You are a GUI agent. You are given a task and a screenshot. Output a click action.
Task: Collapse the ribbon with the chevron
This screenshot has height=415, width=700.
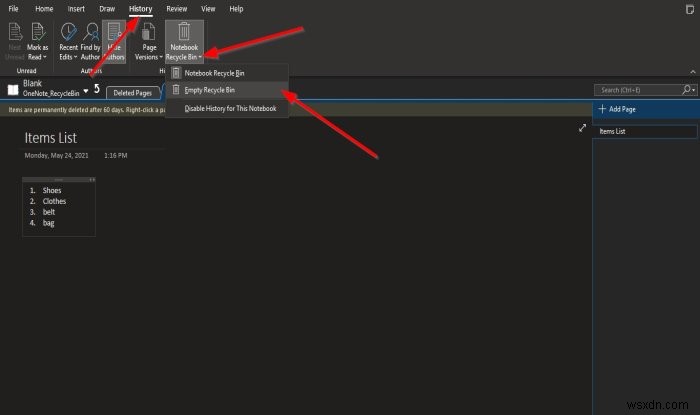pyautogui.click(x=692, y=71)
